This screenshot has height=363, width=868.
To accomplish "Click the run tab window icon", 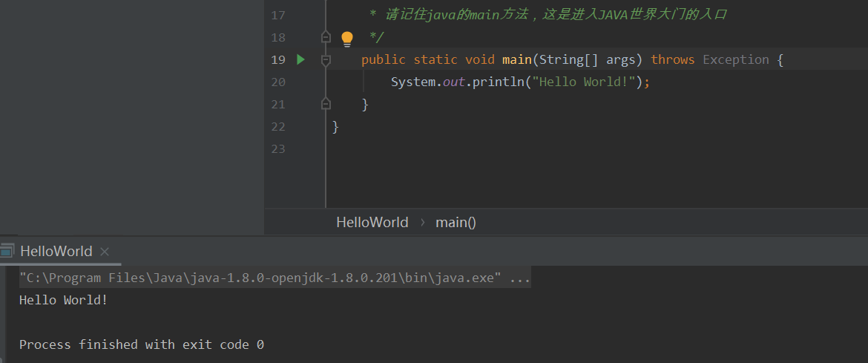I will (x=7, y=251).
